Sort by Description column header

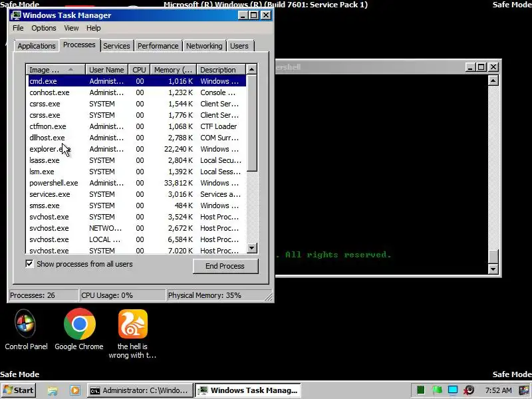click(x=221, y=70)
